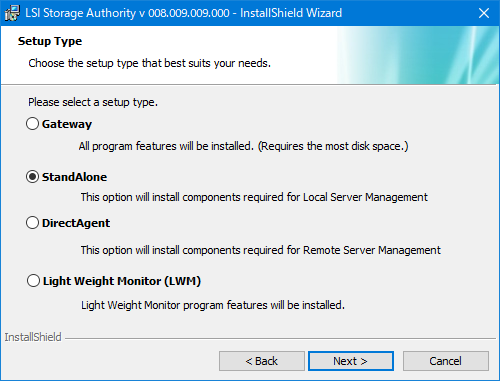Cancel the installation wizard
Screen dimensions: 500x381
coord(446,361)
